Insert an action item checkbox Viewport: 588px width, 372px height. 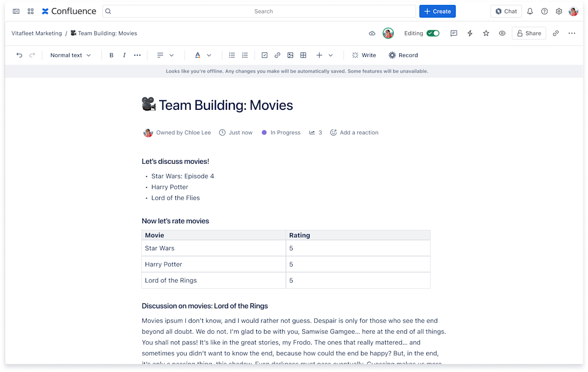(x=265, y=55)
